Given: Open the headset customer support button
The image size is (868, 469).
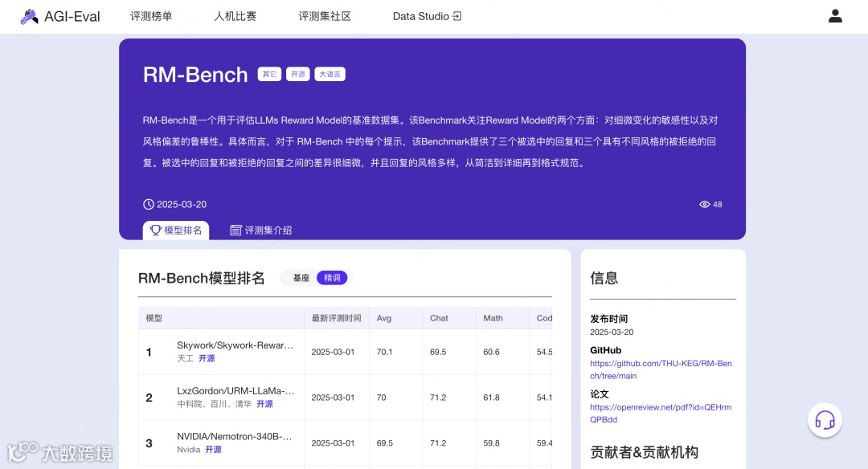Looking at the screenshot, I should coord(825,420).
